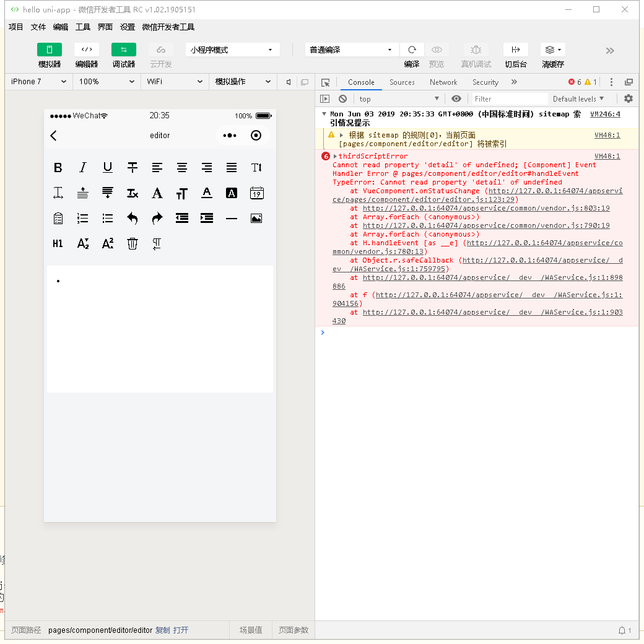Expand thirdScriptError disclosure triangle
This screenshot has width=644, height=644.
[335, 156]
